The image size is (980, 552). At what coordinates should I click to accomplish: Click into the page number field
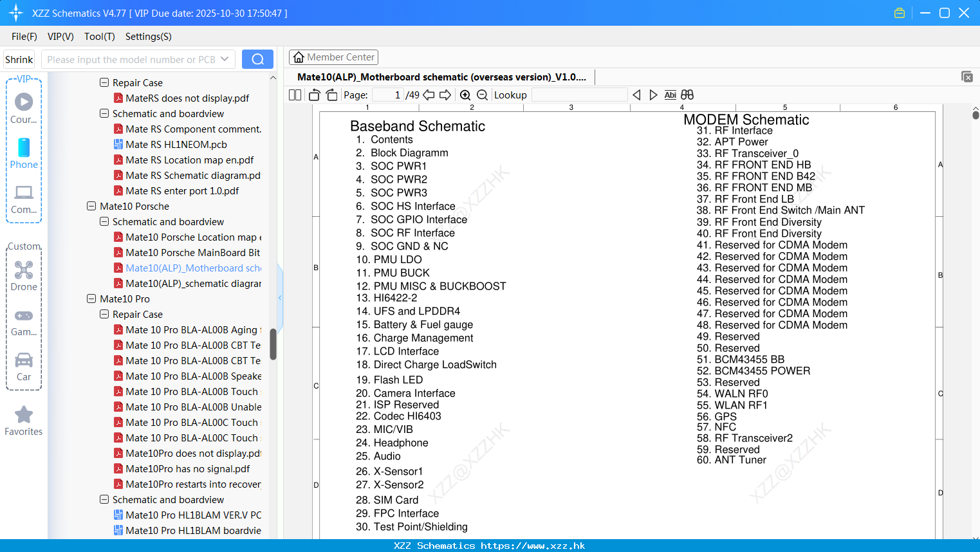389,95
